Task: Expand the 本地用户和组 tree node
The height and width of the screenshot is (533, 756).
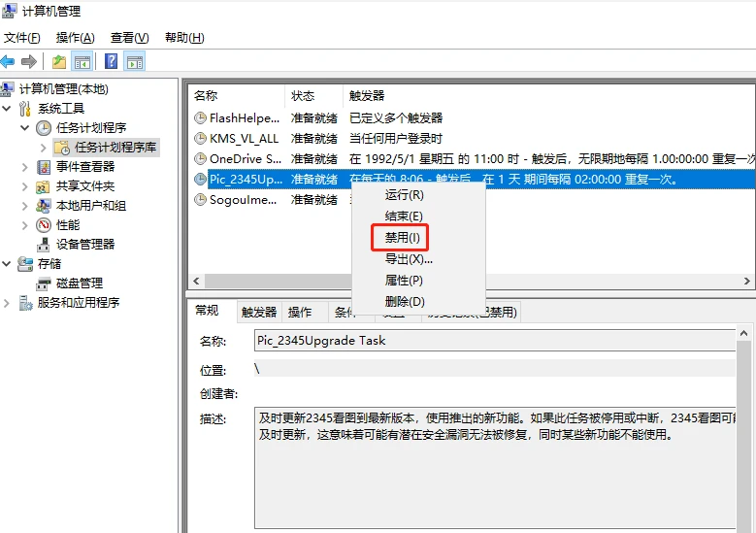Action: tap(25, 205)
